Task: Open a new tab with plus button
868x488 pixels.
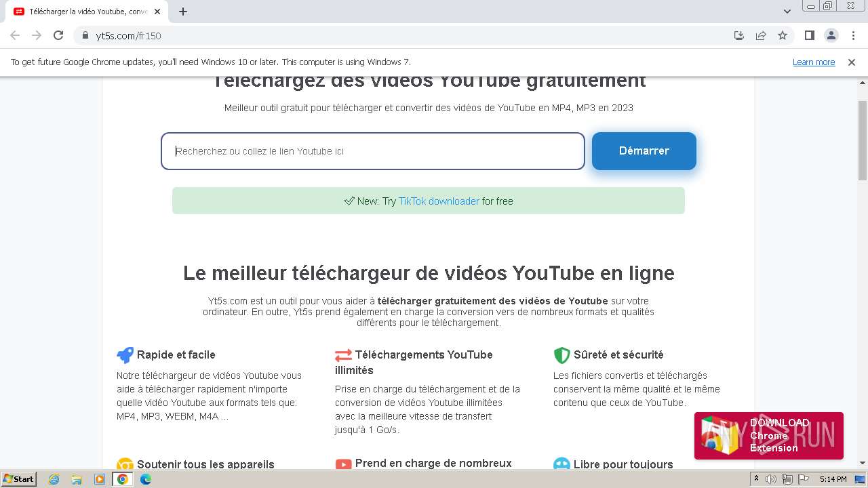Action: [x=183, y=12]
